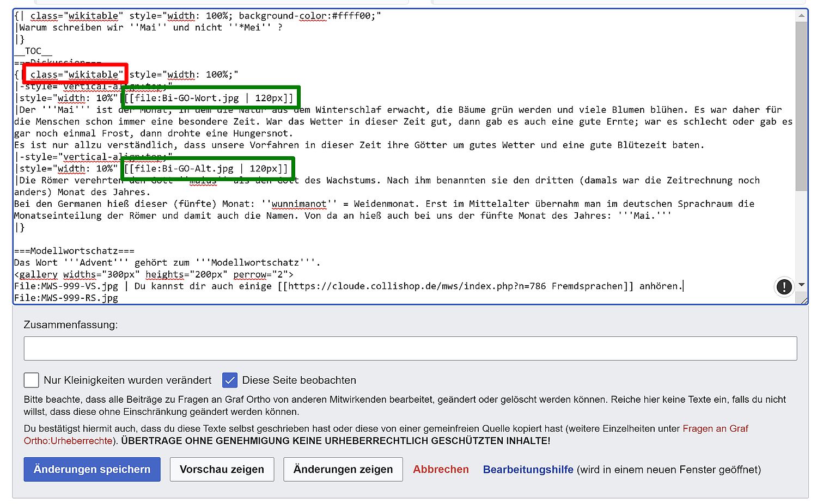Click the editor scrollbar down arrow
The width and height of the screenshot is (817, 504).
click(801, 285)
